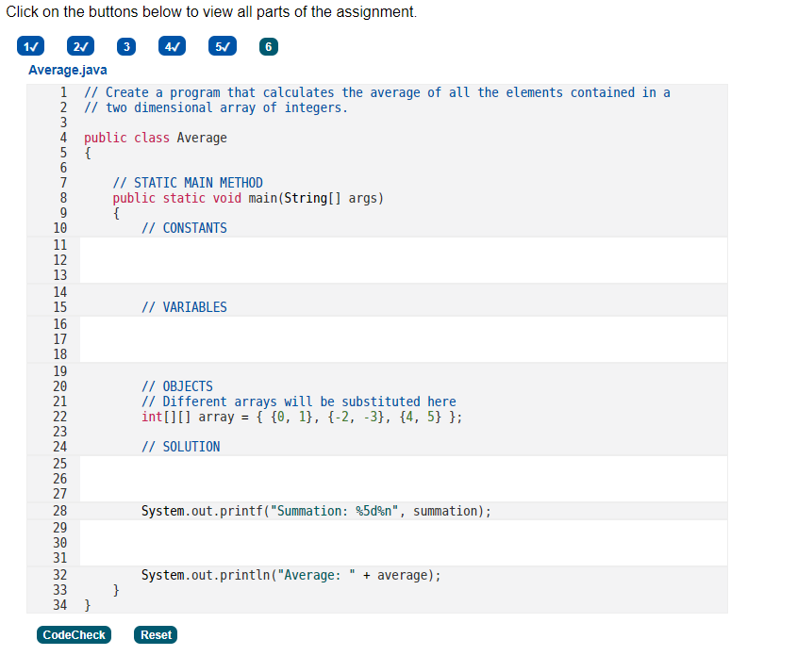Screen dimensions: 797x672
Task: Select part 5 with the checkmark
Action: tap(222, 45)
